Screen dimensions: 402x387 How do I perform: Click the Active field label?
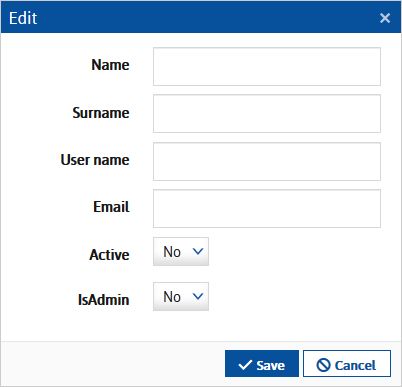tap(109, 255)
